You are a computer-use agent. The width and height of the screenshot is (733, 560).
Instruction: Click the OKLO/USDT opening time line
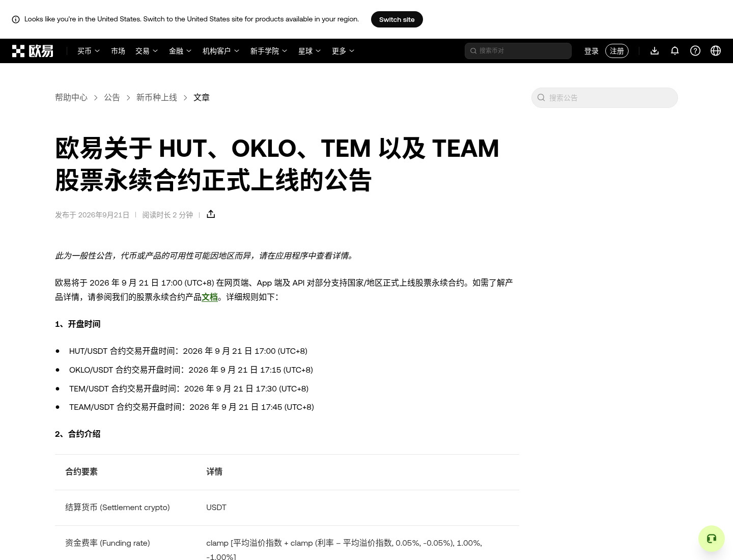click(191, 370)
